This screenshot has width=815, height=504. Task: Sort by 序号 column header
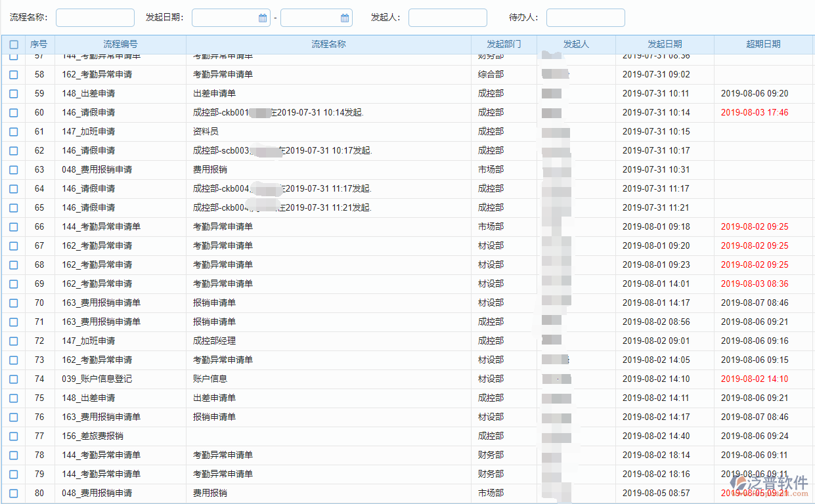39,45
